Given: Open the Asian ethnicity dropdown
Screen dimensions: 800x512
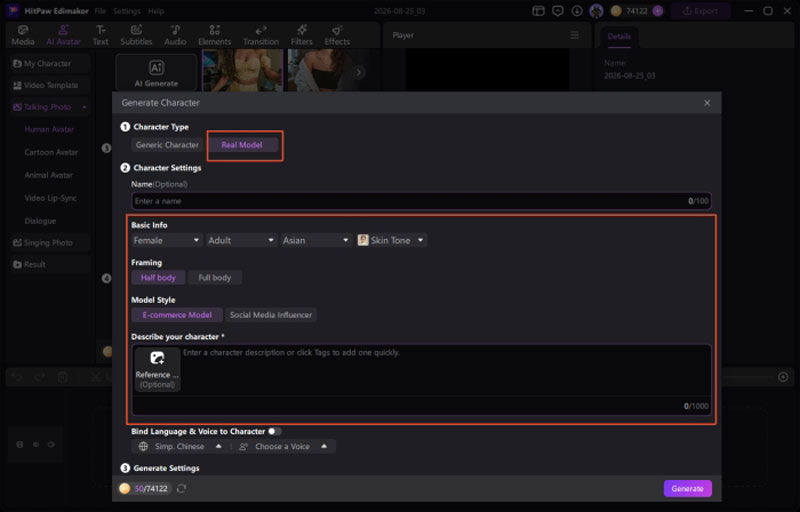Looking at the screenshot, I should (x=316, y=240).
